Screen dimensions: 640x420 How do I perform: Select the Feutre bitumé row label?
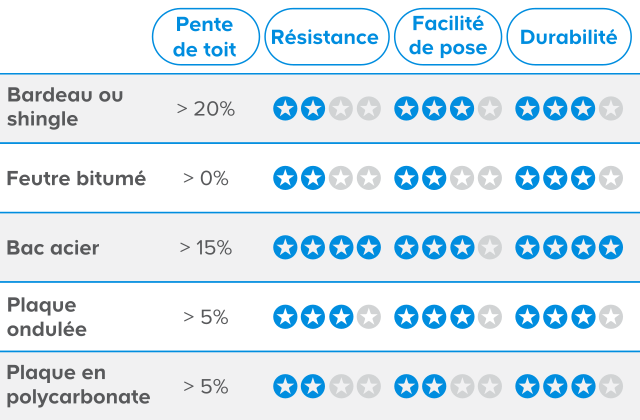[x=76, y=178]
